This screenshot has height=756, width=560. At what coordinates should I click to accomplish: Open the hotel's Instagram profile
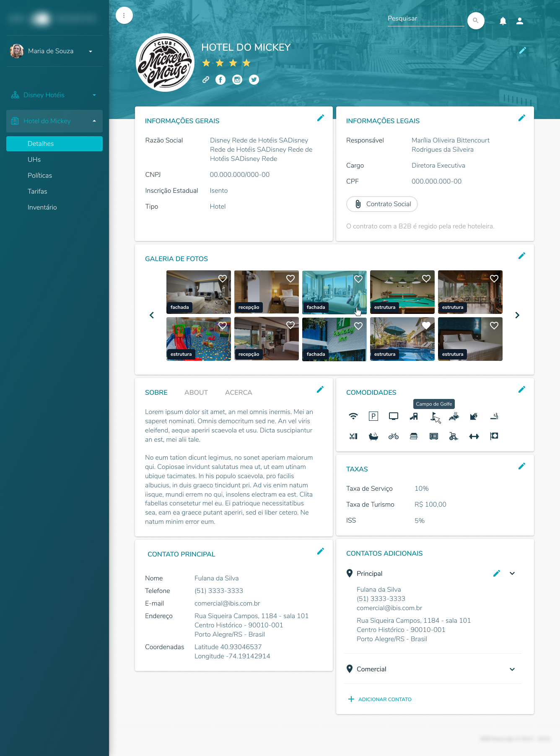237,80
